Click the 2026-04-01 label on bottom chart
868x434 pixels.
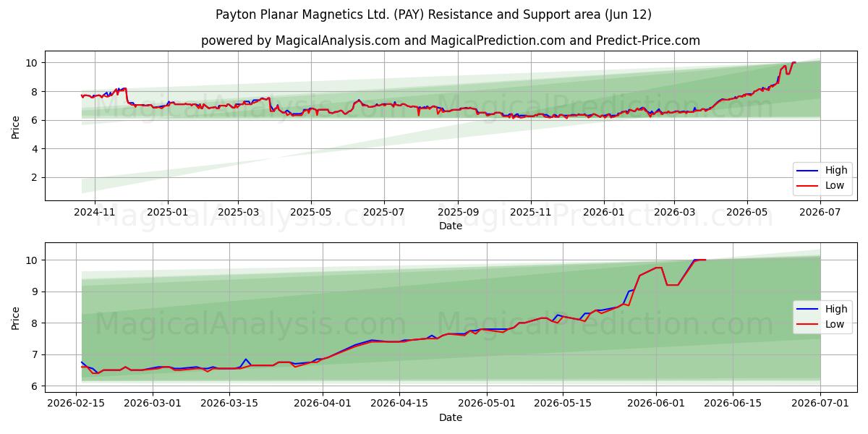point(322,404)
